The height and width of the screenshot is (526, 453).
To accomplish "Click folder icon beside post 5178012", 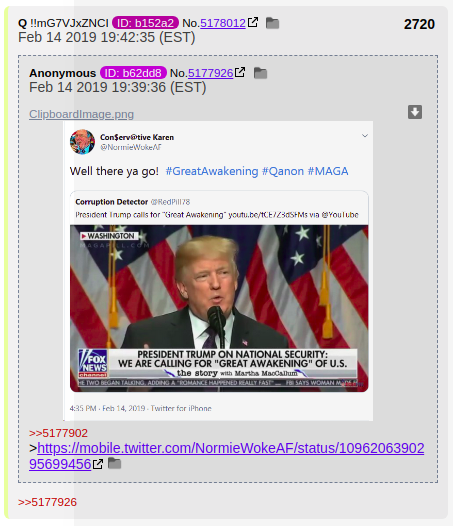I will pyautogui.click(x=272, y=23).
